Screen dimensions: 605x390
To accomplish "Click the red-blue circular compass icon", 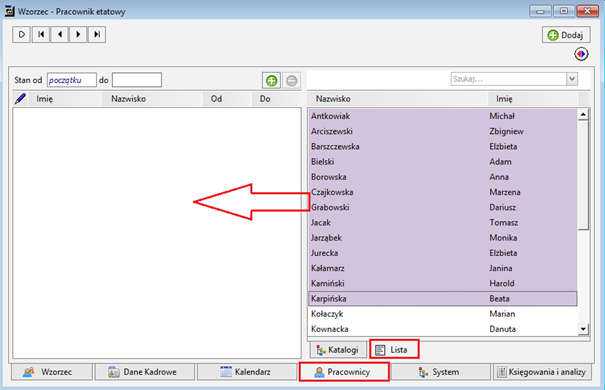I will click(x=581, y=54).
